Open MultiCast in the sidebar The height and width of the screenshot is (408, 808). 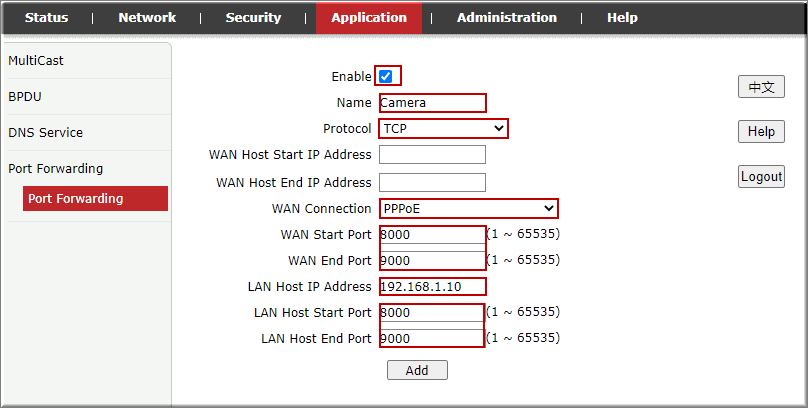coord(36,61)
